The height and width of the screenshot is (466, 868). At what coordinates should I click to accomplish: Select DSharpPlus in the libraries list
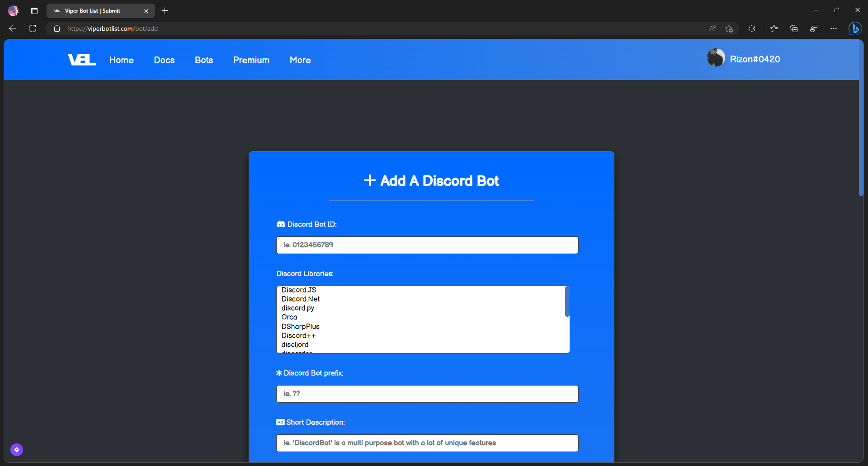300,326
